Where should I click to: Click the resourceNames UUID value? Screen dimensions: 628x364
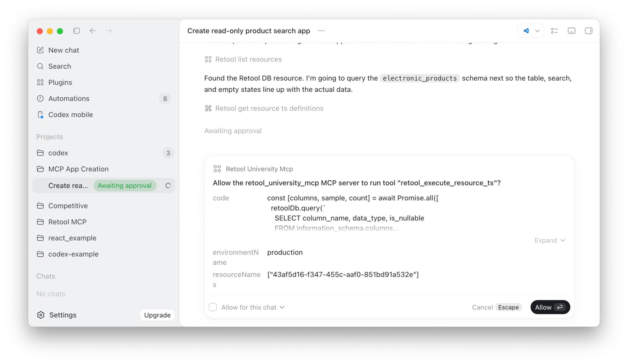pyautogui.click(x=343, y=274)
